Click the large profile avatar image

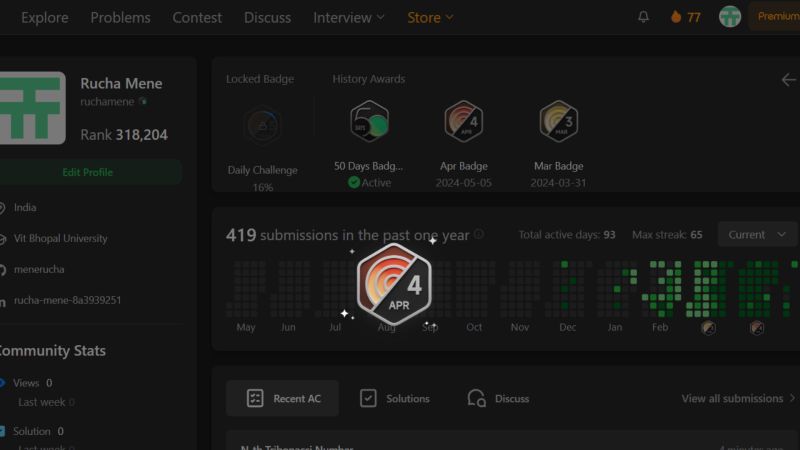coord(32,108)
